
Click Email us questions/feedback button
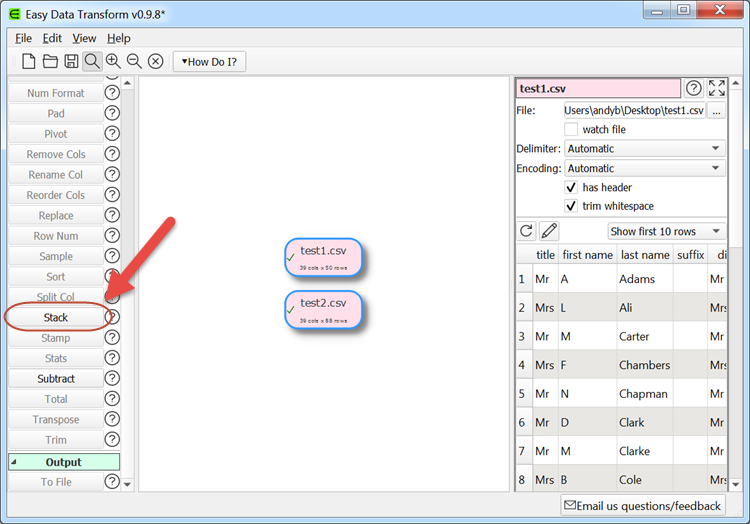point(642,506)
